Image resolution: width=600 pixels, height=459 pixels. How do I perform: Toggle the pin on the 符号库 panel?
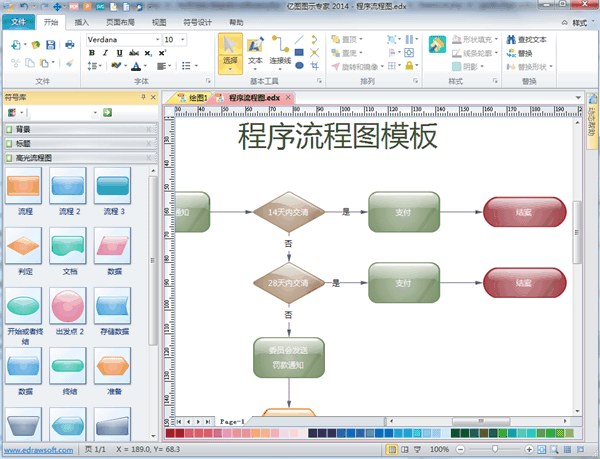[143, 97]
